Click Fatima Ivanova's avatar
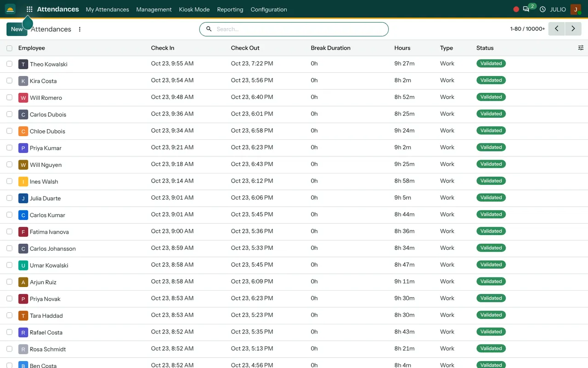 click(x=23, y=232)
